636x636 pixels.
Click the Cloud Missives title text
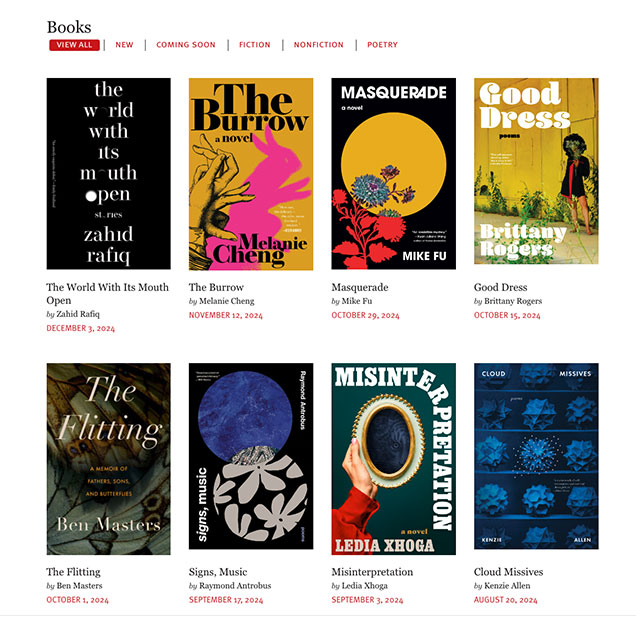click(509, 572)
